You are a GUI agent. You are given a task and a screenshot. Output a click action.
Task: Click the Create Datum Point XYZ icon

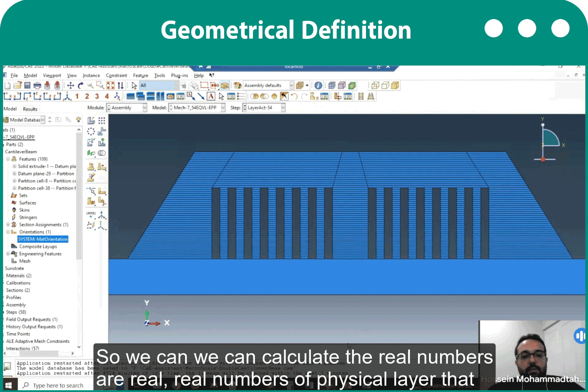pyautogui.click(x=91, y=215)
